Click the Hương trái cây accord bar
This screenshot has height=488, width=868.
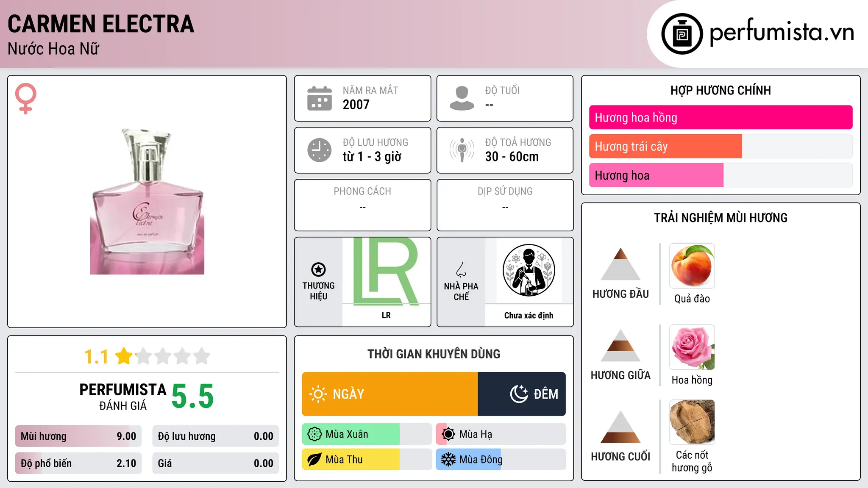click(x=721, y=146)
